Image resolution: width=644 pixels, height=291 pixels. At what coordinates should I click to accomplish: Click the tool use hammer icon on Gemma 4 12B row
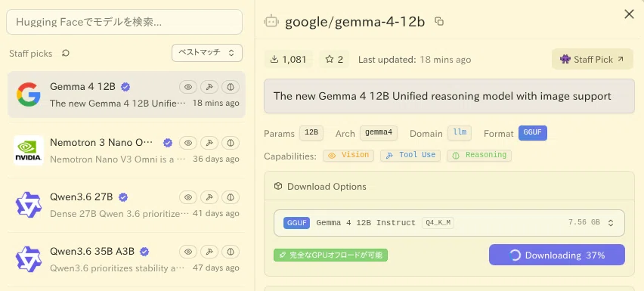209,87
